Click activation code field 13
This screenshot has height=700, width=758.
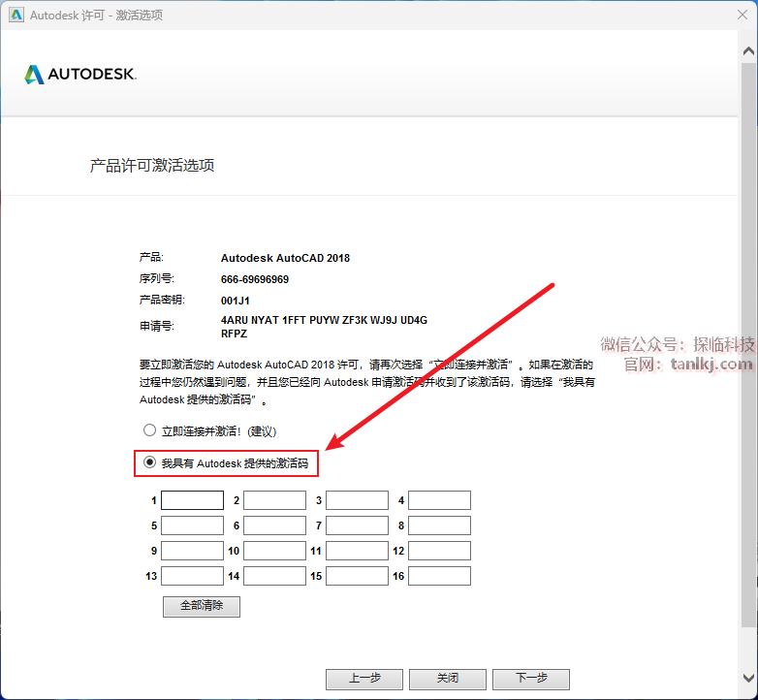192,576
